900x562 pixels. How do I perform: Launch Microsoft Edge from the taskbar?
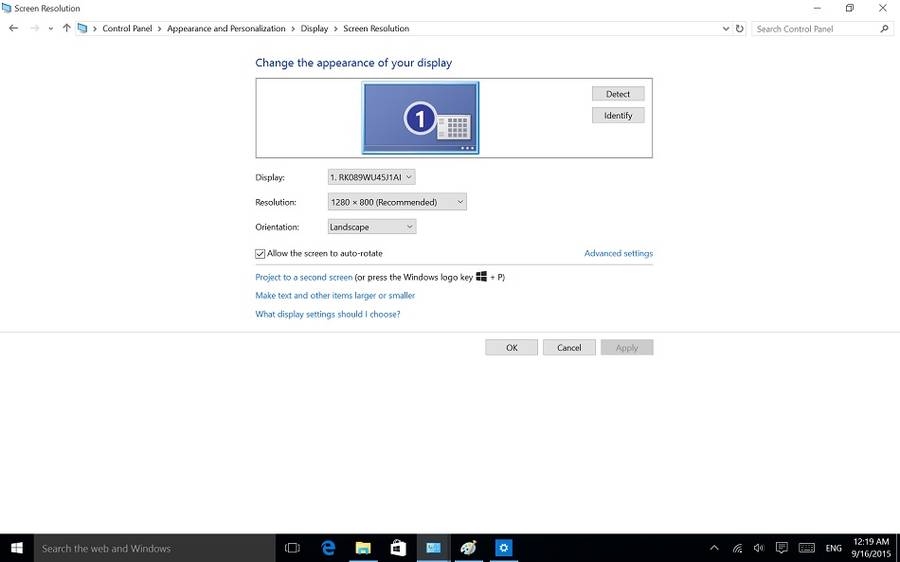click(x=328, y=548)
